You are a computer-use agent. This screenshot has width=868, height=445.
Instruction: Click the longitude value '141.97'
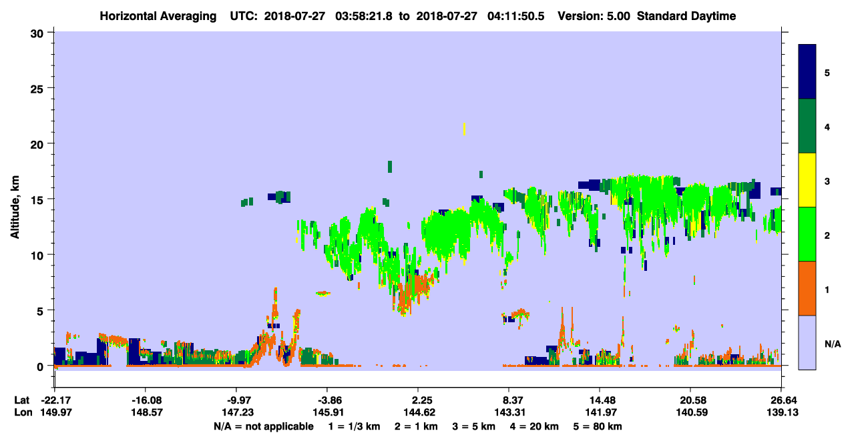click(x=600, y=412)
